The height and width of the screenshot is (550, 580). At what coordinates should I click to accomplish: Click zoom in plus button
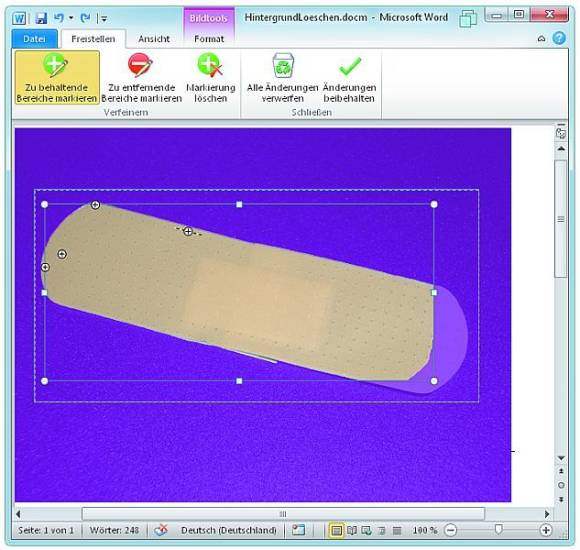pos(546,530)
